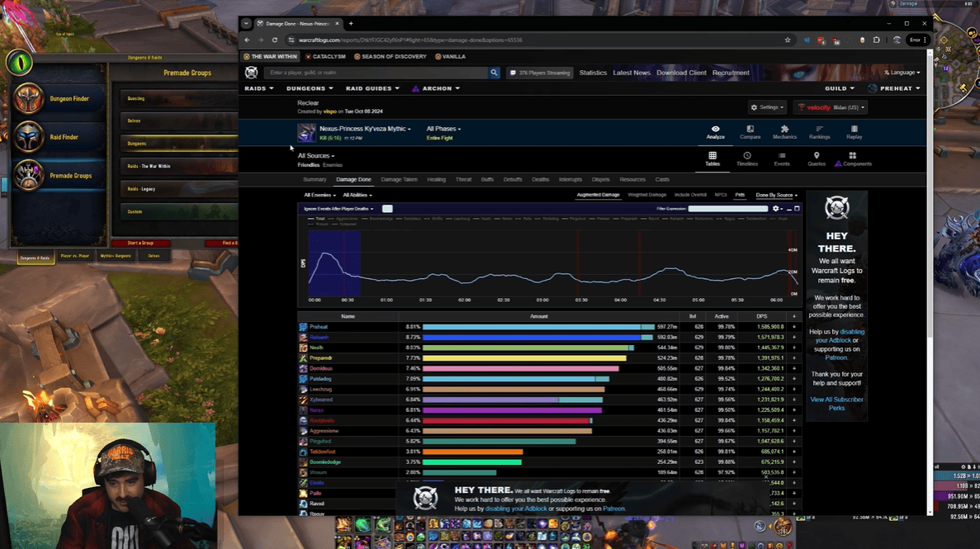The height and width of the screenshot is (549, 980).
Task: Toggle the Include Overkill option
Action: 690,195
